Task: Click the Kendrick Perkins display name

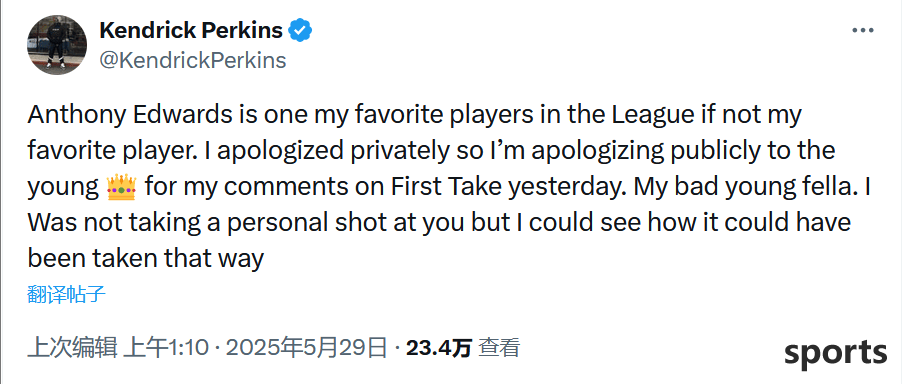Action: point(191,30)
